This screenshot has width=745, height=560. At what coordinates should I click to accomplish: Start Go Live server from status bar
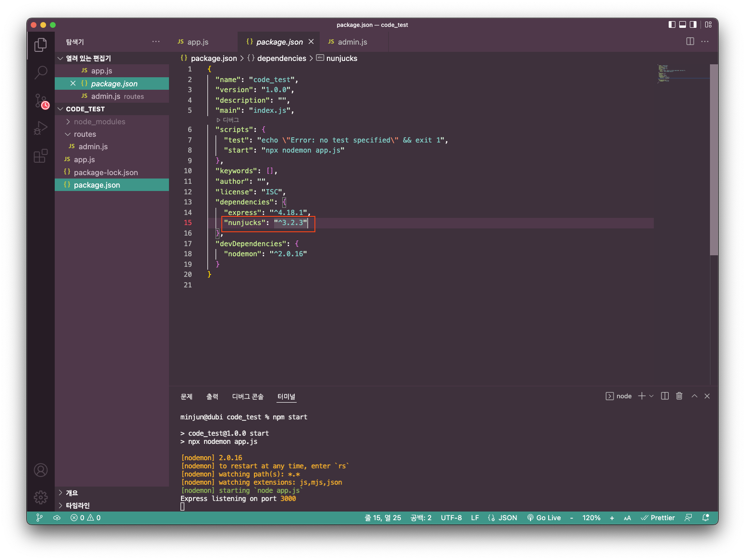click(544, 518)
